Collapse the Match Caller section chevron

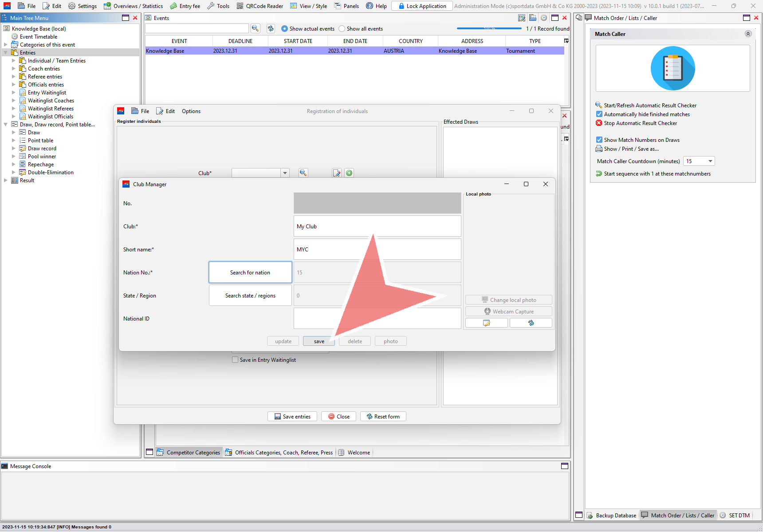click(748, 34)
